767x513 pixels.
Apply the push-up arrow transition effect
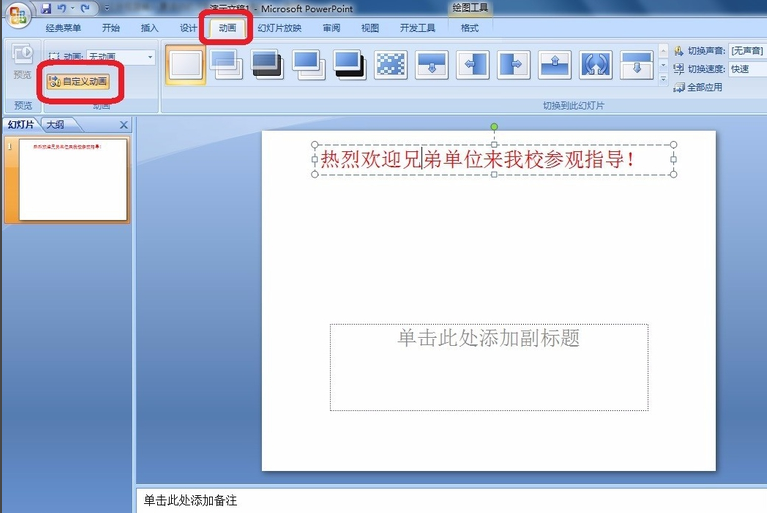coord(555,65)
